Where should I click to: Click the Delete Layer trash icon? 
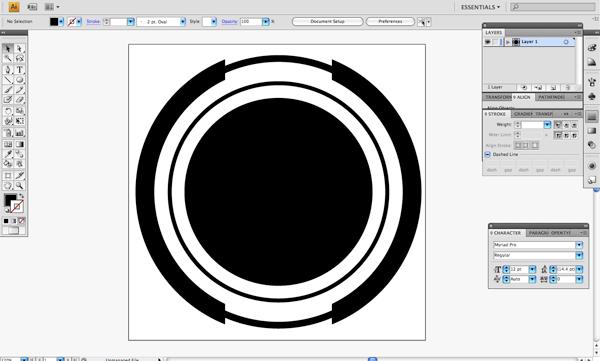[x=568, y=88]
